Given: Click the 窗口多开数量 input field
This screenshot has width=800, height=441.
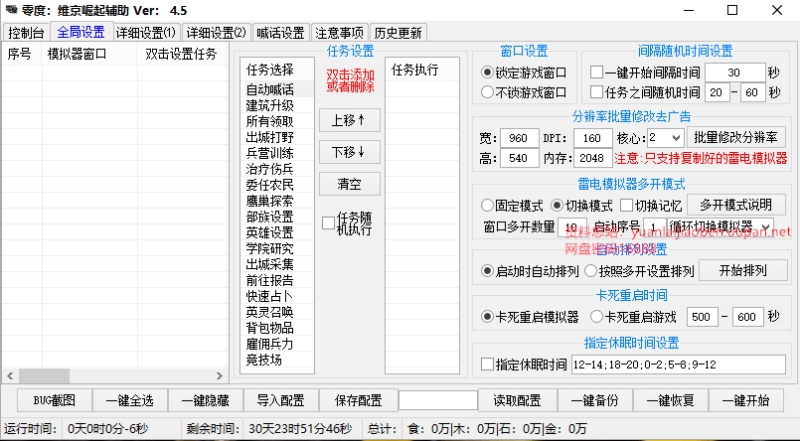Looking at the screenshot, I should [571, 226].
